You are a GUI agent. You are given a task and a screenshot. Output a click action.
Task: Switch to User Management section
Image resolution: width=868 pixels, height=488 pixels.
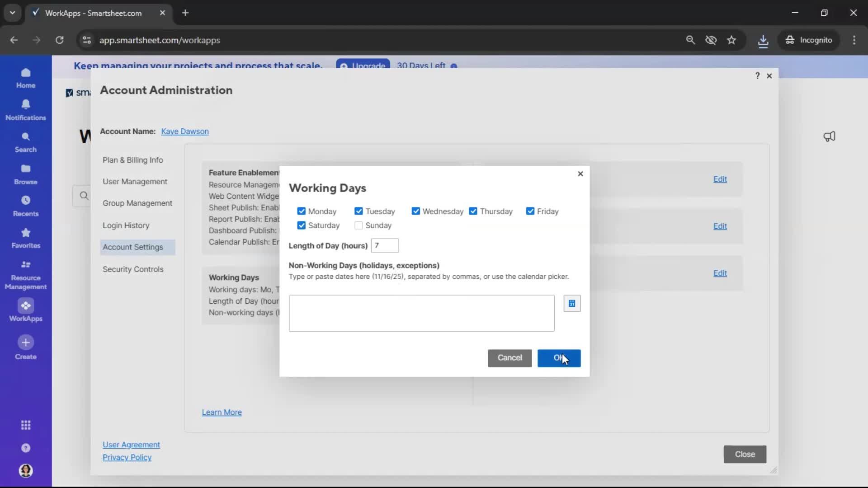pyautogui.click(x=135, y=182)
